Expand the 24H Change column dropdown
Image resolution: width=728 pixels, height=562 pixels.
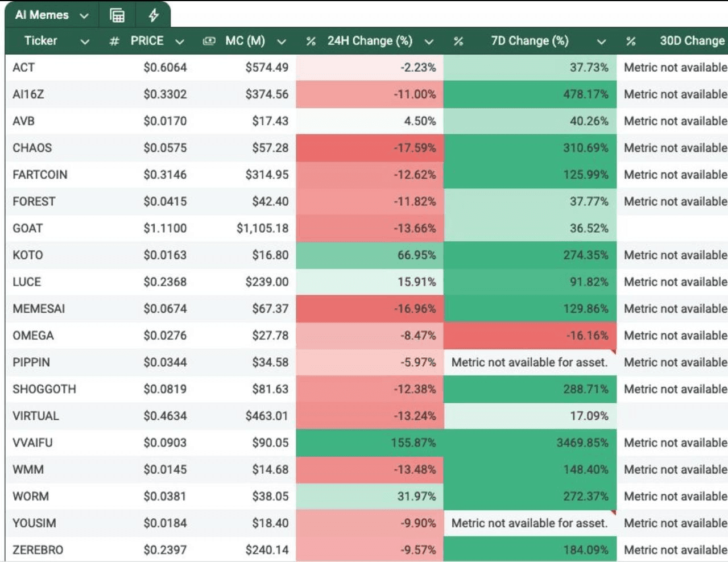point(429,42)
